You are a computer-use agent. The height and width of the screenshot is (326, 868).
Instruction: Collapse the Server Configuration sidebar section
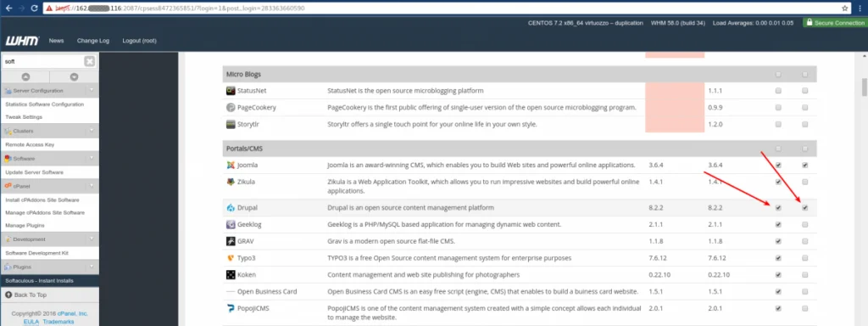92,90
